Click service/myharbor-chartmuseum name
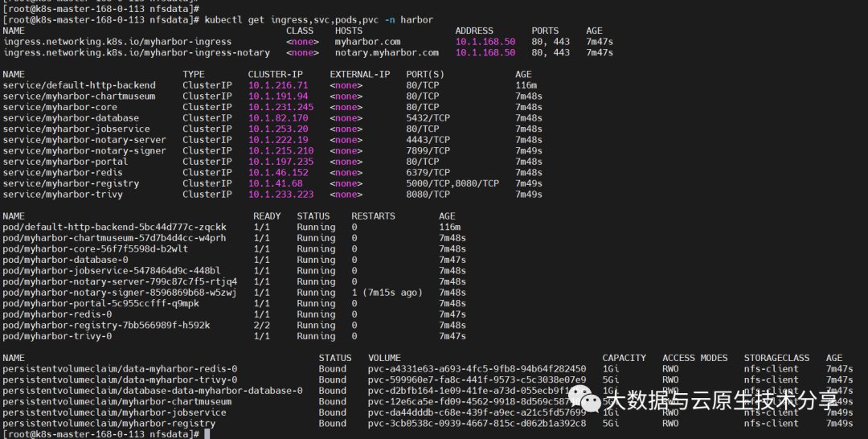The image size is (868, 439). (x=79, y=96)
